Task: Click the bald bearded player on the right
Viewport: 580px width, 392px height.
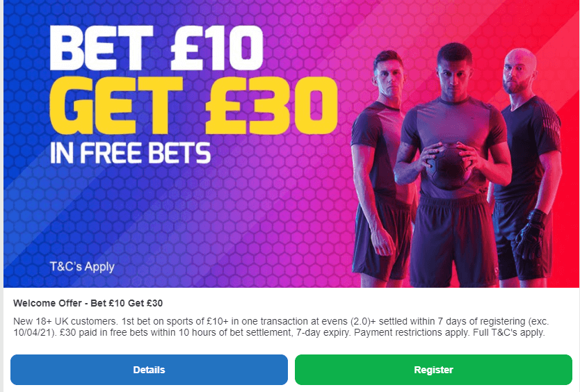Action: point(525,166)
